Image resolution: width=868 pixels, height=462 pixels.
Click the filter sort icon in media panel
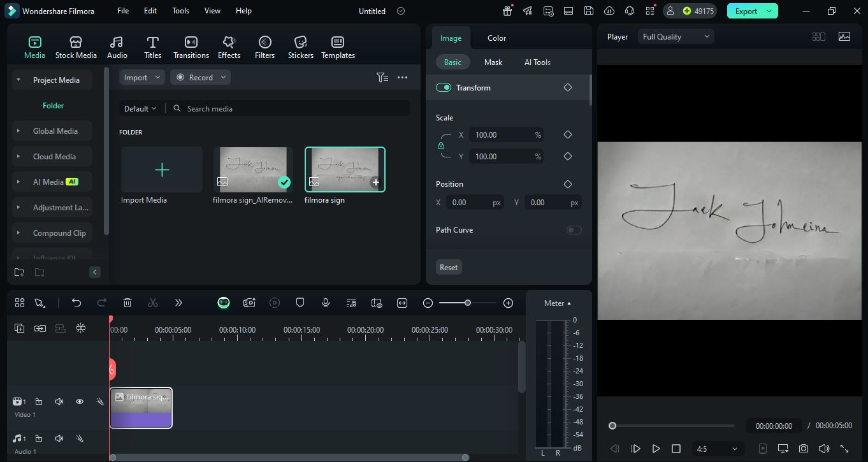click(382, 77)
